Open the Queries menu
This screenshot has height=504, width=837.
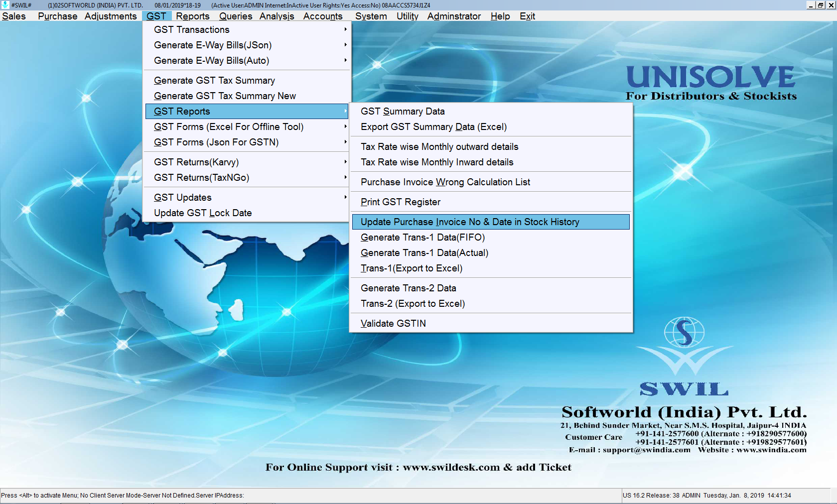tap(236, 16)
